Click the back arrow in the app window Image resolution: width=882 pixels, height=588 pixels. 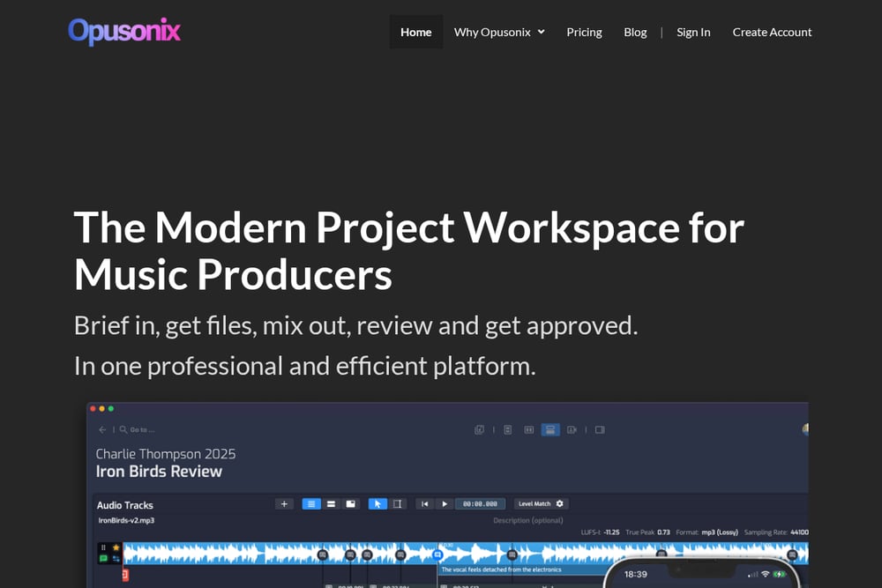tap(102, 429)
